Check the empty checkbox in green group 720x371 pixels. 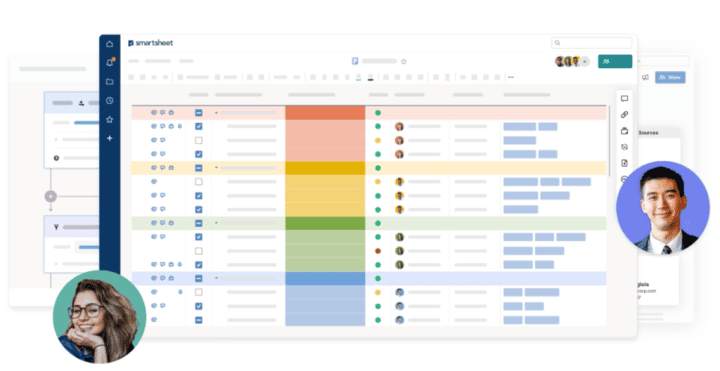(x=198, y=251)
